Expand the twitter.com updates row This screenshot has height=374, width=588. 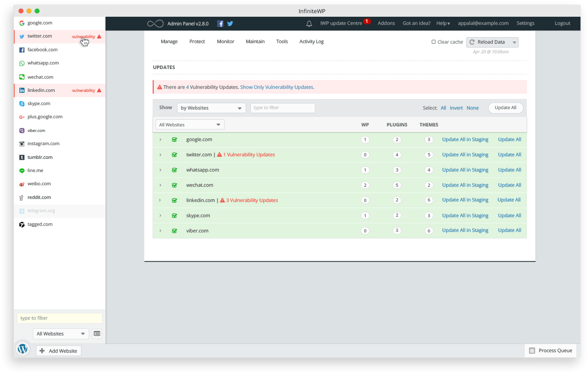161,155
